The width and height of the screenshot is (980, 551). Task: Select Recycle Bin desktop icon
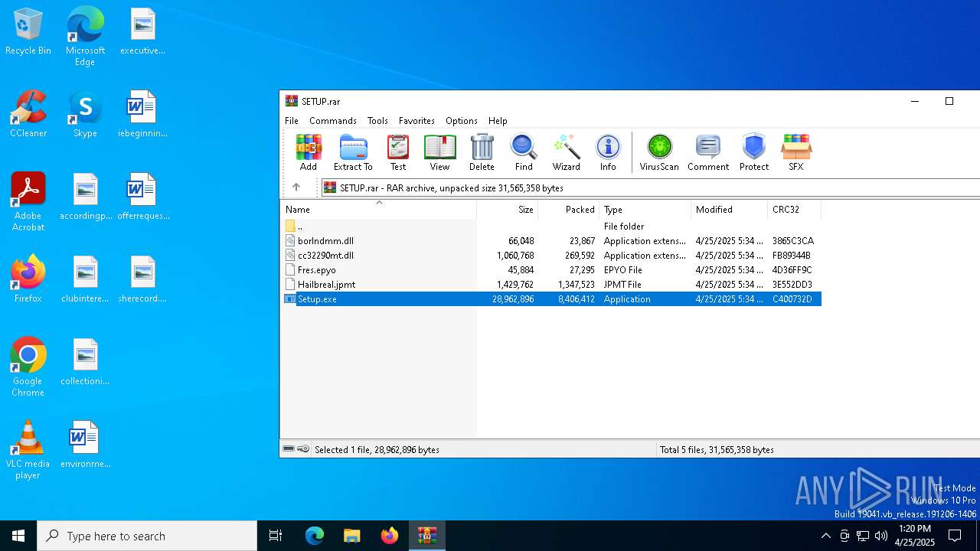tap(28, 32)
